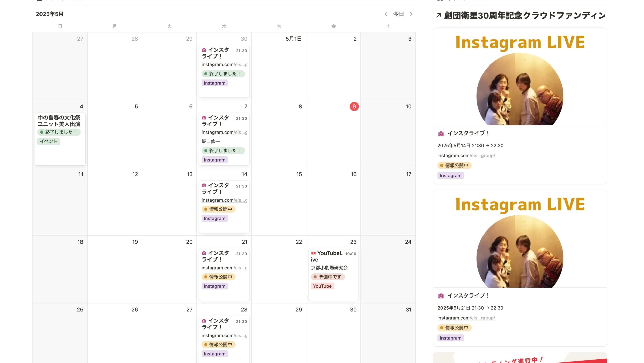This screenshot has width=644, height=363.
Task: Open first Instagram LIVE thumbnail image
Action: point(520,77)
